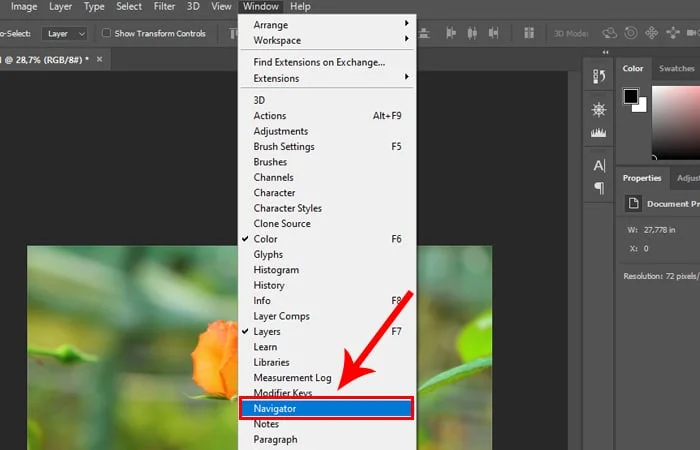The width and height of the screenshot is (700, 450).
Task: Select Brushes in Window menu
Action: coord(327,162)
